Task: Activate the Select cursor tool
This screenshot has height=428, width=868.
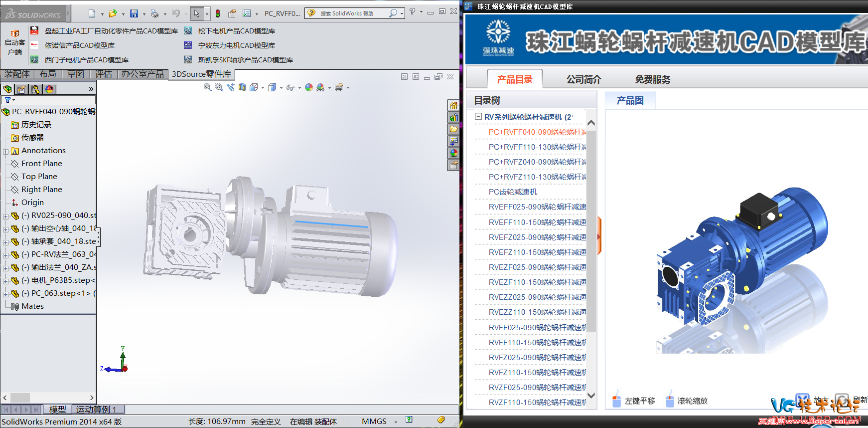Action: (196, 13)
